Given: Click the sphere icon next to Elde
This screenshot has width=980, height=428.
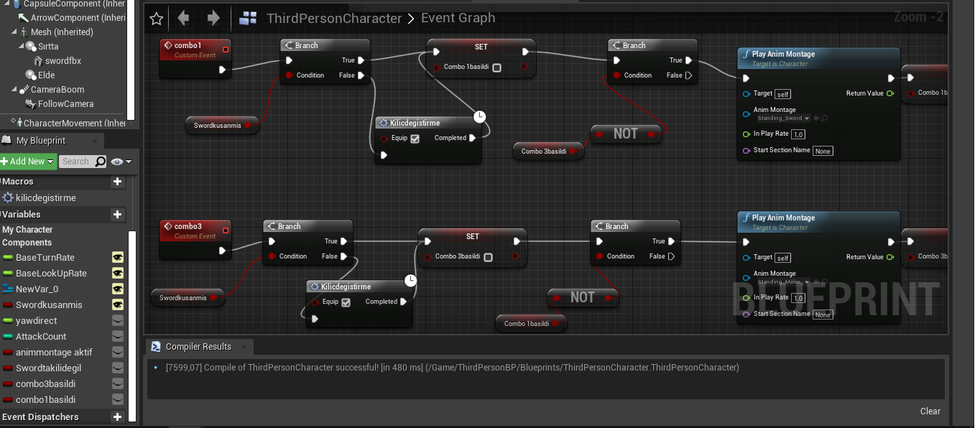Looking at the screenshot, I should click(31, 75).
